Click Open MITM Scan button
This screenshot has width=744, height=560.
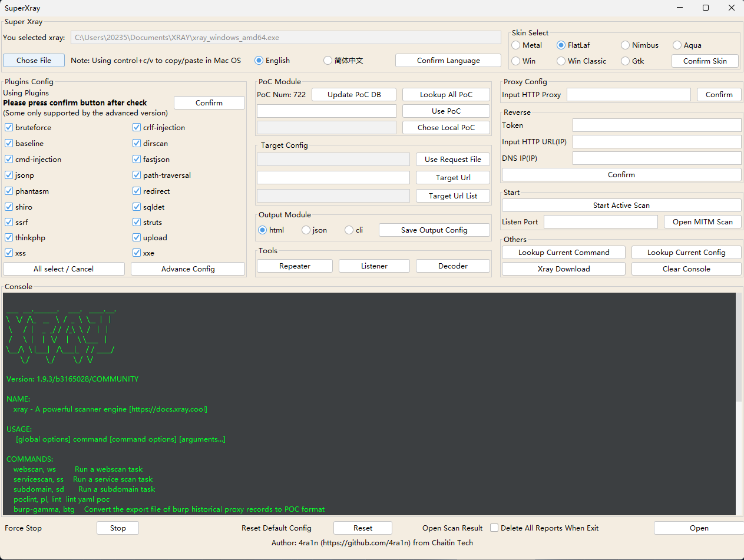pos(703,222)
